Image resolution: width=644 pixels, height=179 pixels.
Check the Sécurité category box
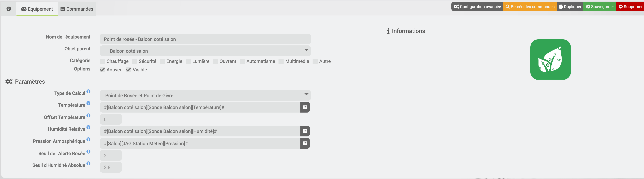135,61
